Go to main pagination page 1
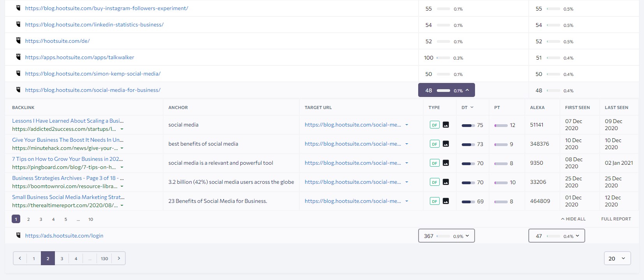Viewport: 644px width, 280px height. (x=34, y=258)
